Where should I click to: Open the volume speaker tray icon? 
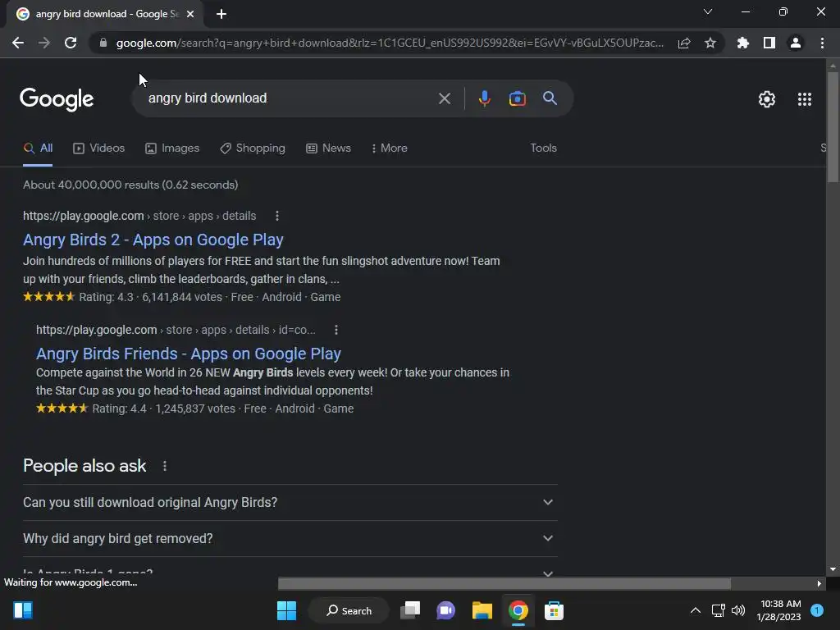pos(738,610)
